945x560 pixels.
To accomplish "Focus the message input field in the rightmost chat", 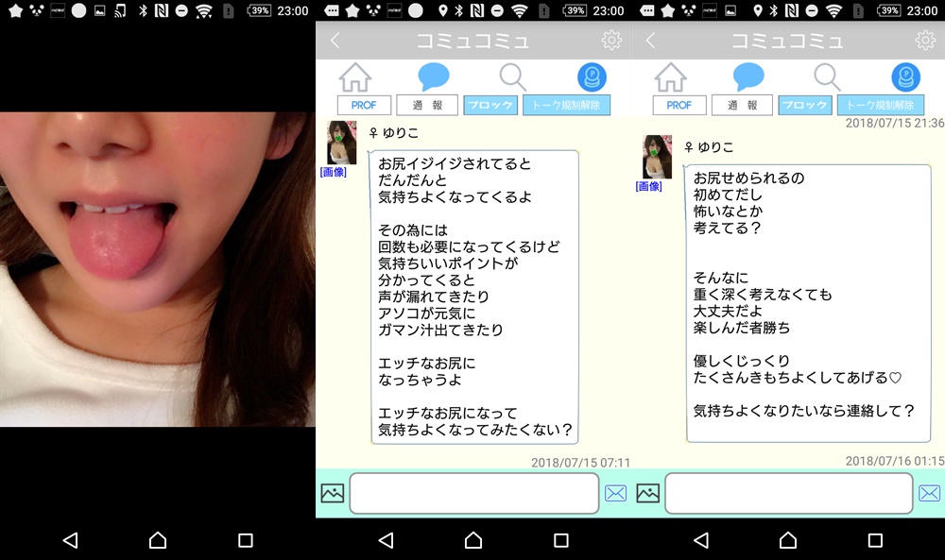I will click(789, 493).
